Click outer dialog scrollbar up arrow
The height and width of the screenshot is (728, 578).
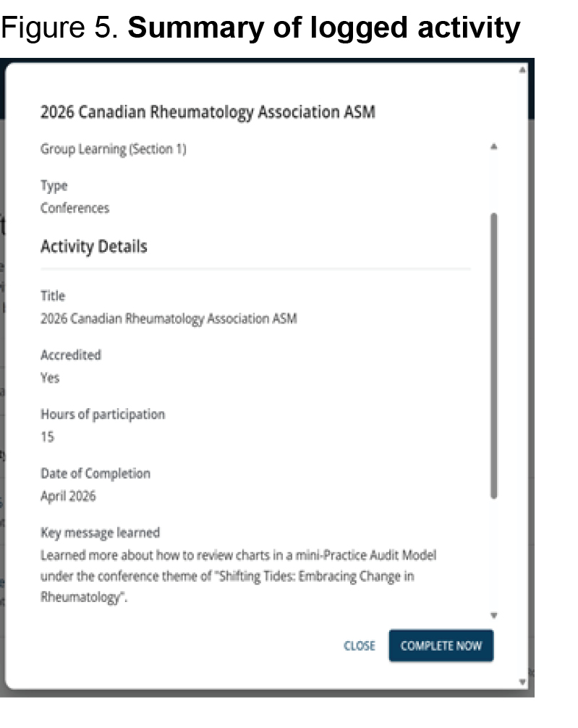click(522, 70)
